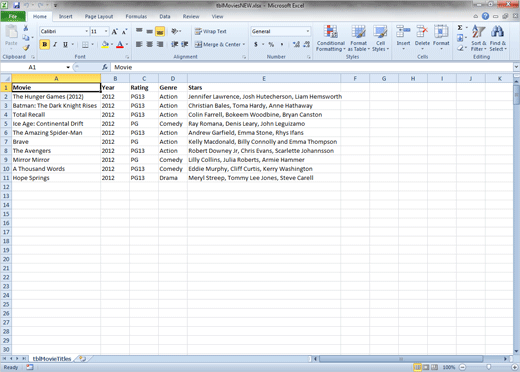Viewport: 520px width, 372px height.
Task: Toggle the Bottom Align button
Action: tap(160, 31)
